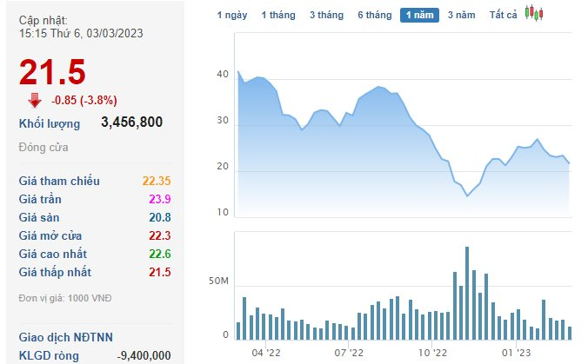The image size is (588, 364).
Task: Show the "3 năm" chart period
Action: pyautogui.click(x=461, y=15)
